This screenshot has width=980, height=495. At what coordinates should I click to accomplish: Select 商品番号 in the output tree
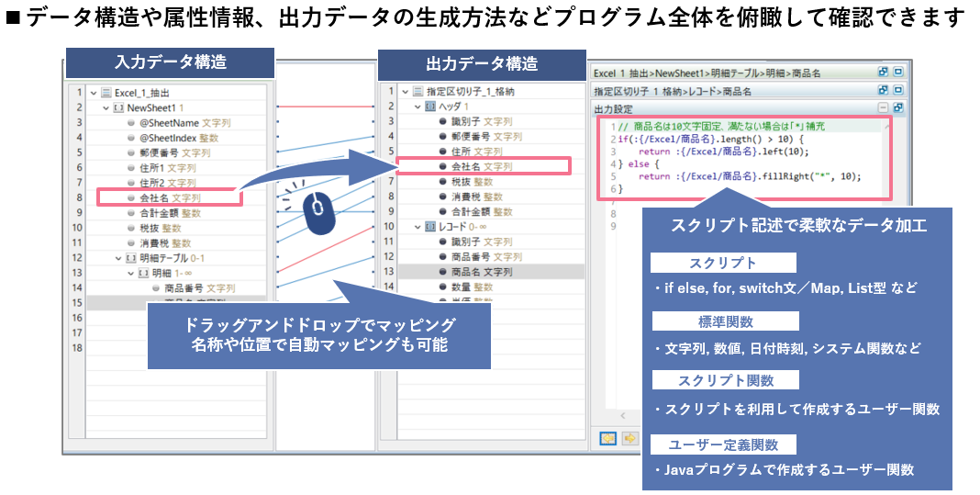click(487, 256)
